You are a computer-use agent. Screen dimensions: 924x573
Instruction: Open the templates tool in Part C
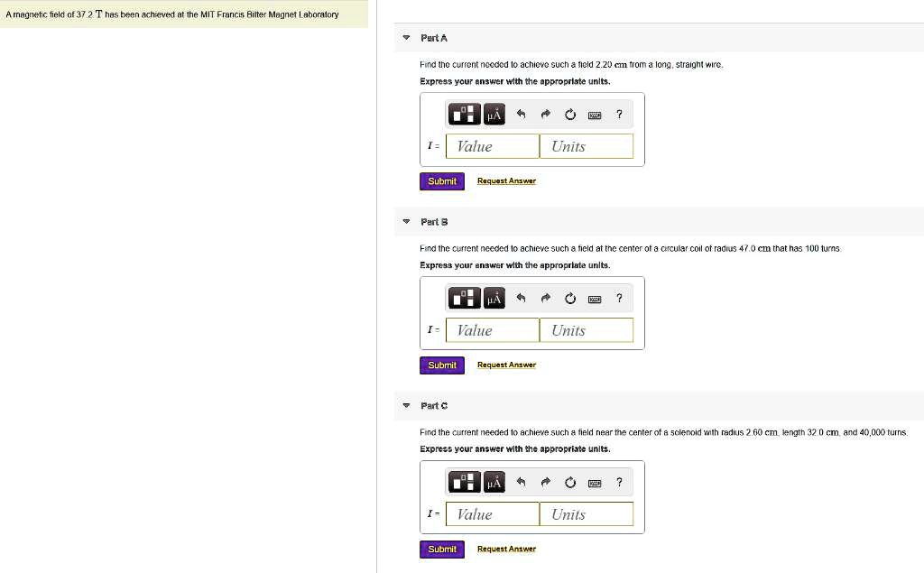465,483
